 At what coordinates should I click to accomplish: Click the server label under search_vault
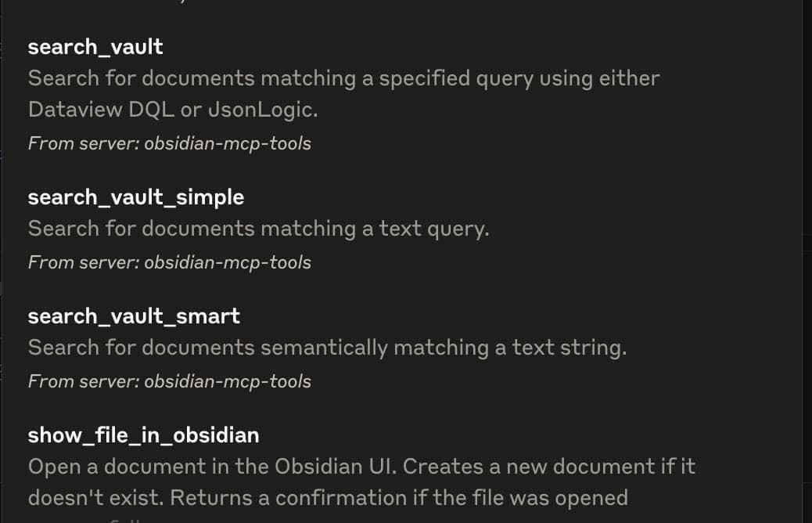[x=169, y=143]
